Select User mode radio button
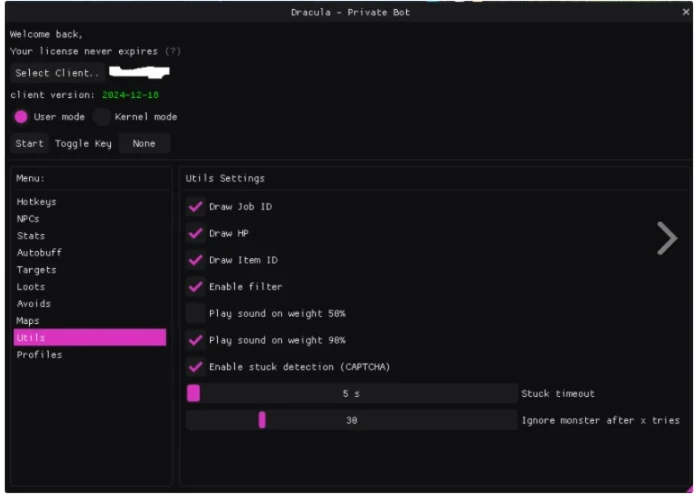 click(21, 117)
